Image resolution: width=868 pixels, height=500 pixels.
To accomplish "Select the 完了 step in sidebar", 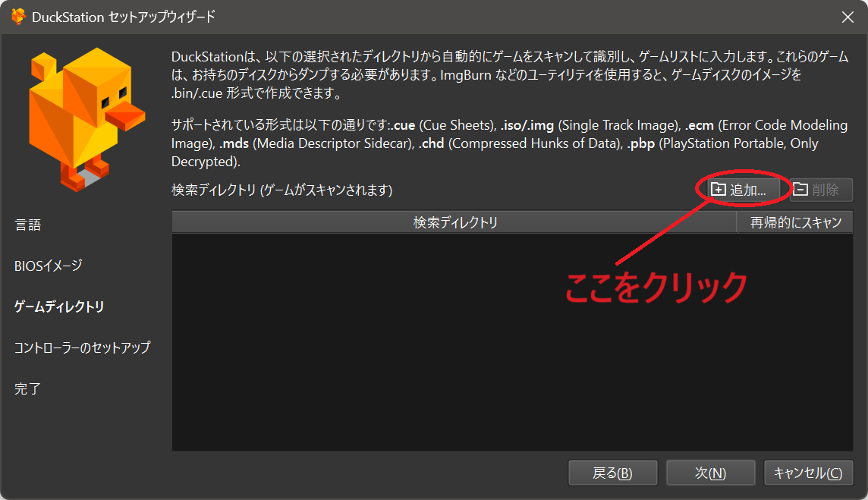I will click(27, 388).
